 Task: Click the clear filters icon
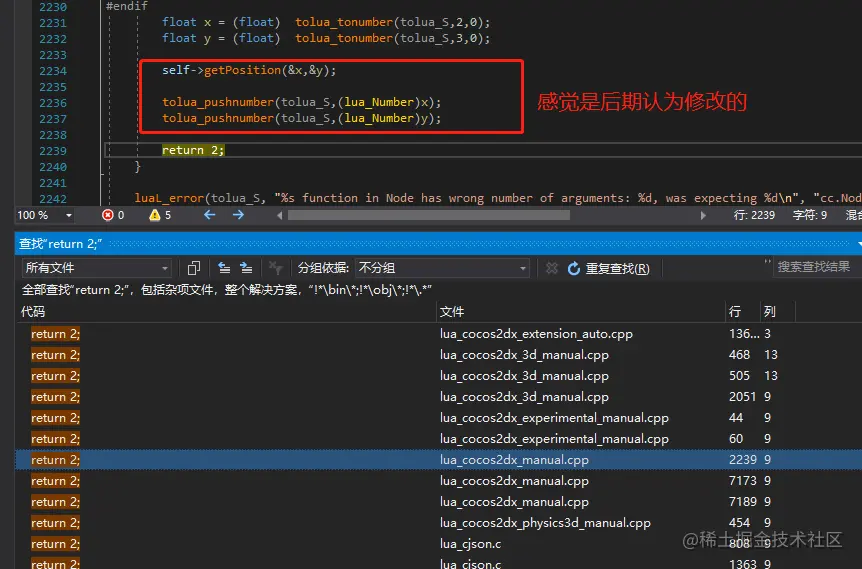pos(275,268)
